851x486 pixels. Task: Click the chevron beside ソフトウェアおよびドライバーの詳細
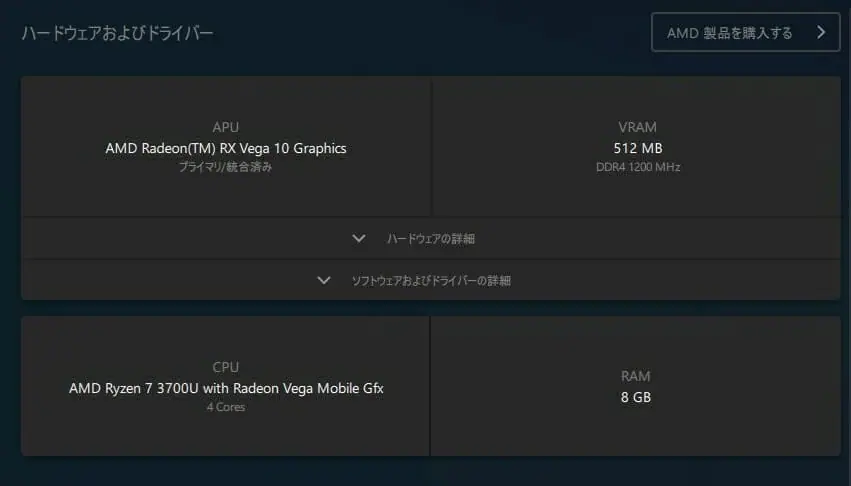(324, 280)
